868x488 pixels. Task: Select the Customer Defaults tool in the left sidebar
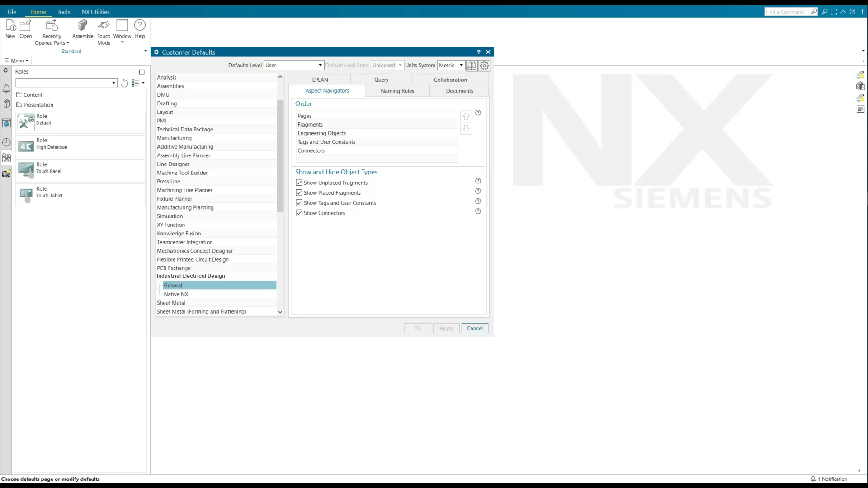6,158
